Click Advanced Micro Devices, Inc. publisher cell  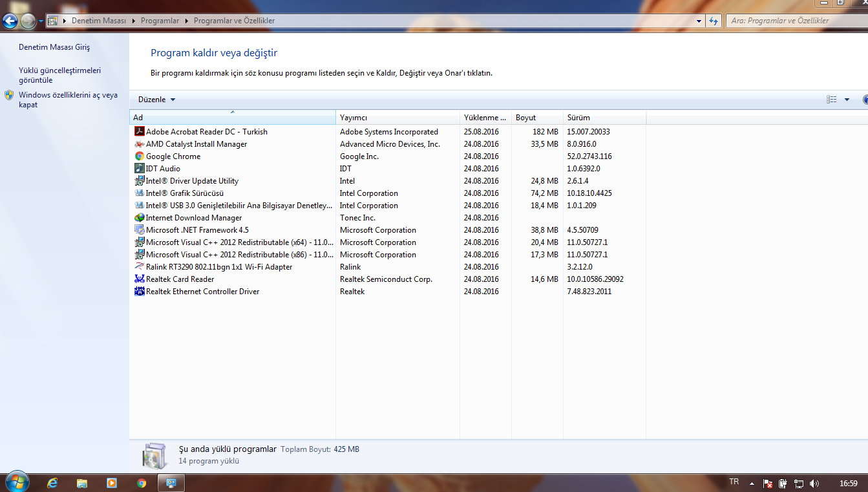pos(390,144)
